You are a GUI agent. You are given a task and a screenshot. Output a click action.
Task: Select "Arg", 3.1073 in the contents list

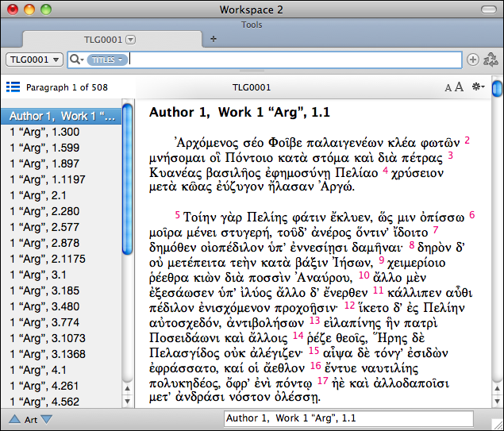(47, 338)
